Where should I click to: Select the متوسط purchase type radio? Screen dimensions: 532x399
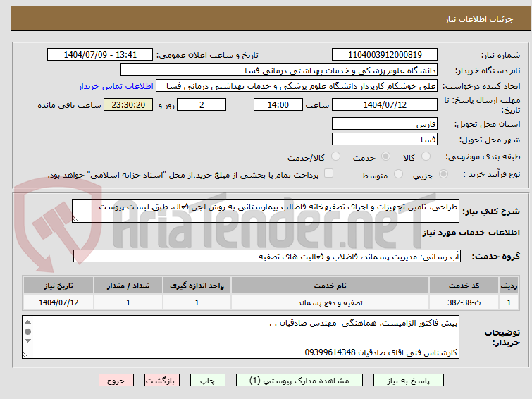coord(398,174)
